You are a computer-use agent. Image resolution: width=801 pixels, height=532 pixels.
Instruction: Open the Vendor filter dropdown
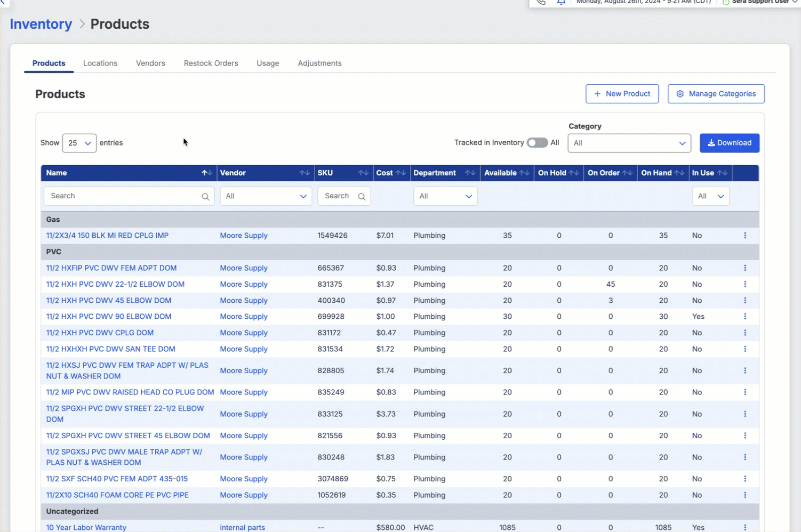point(266,196)
